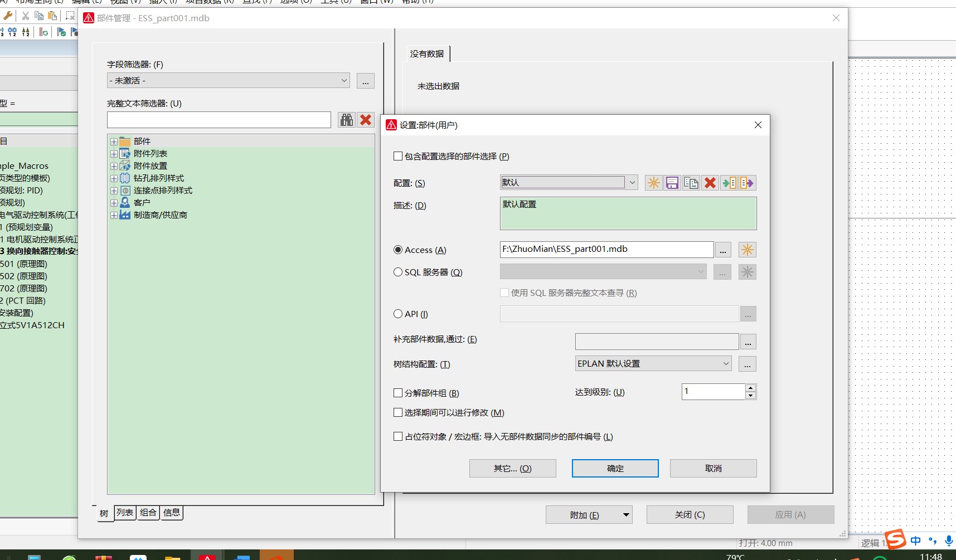Screen dimensions: 956x560
Task: Open the 配置 dropdown showing 默认
Action: tap(632, 183)
